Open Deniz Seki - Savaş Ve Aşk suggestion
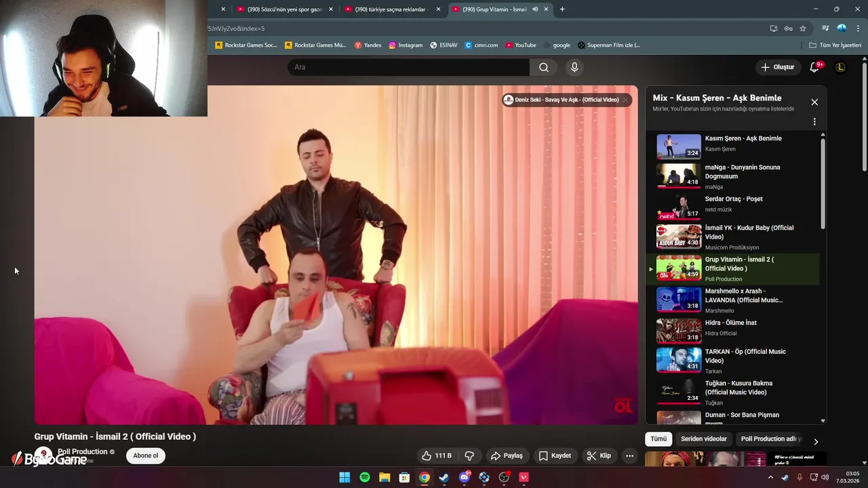The image size is (868, 488). tap(561, 100)
